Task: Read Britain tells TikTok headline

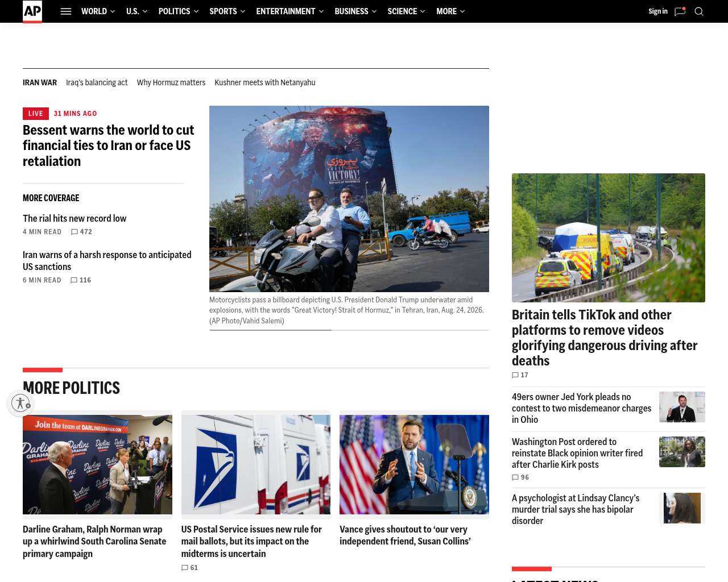Action: click(605, 338)
